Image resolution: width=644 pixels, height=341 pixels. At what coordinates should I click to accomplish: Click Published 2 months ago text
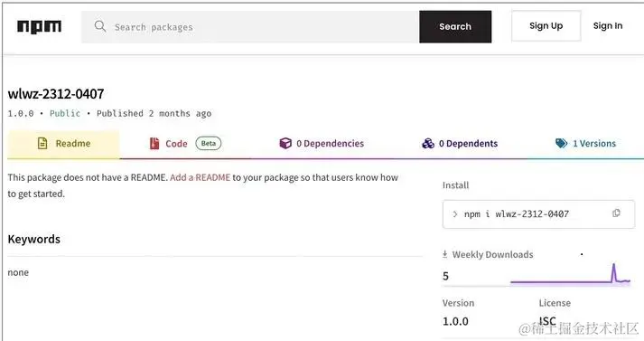tap(154, 114)
